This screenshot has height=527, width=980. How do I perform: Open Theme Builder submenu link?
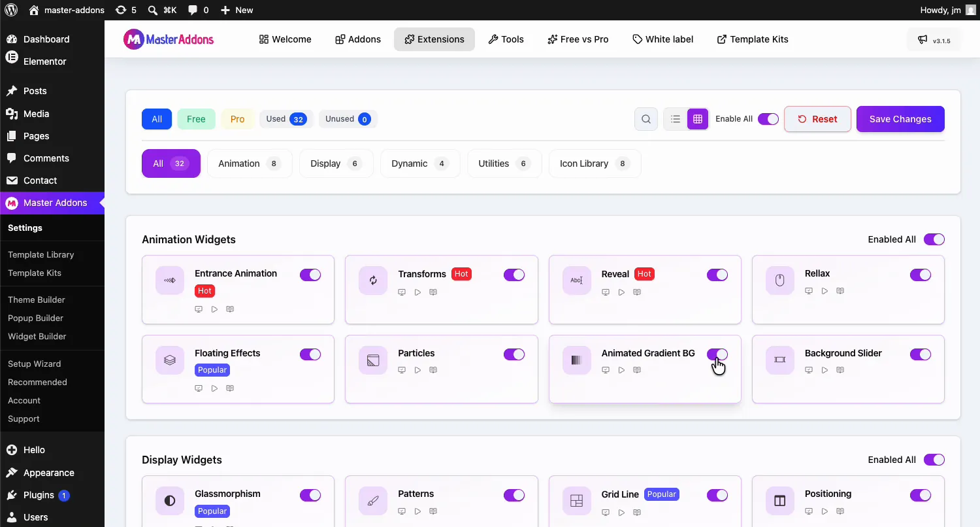coord(37,299)
